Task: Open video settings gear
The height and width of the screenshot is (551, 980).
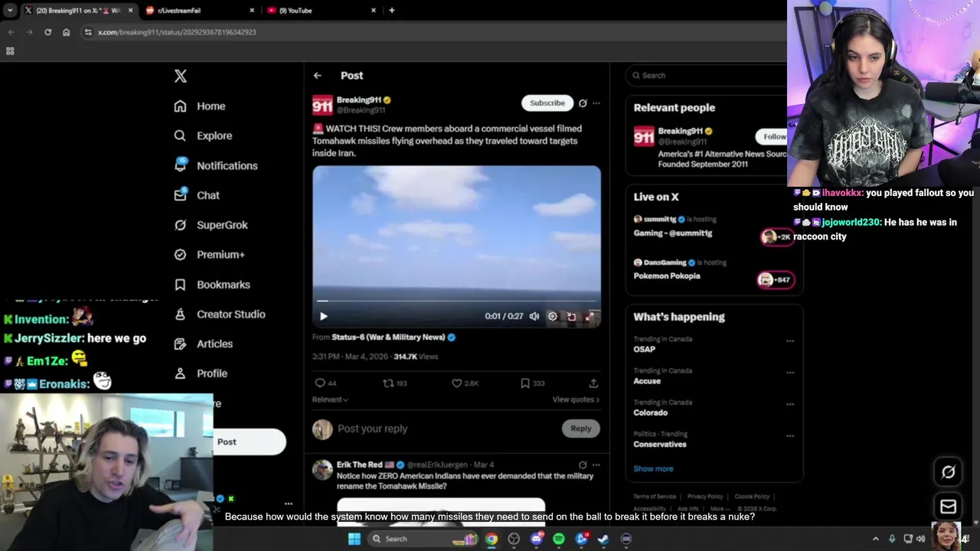Action: click(x=552, y=316)
